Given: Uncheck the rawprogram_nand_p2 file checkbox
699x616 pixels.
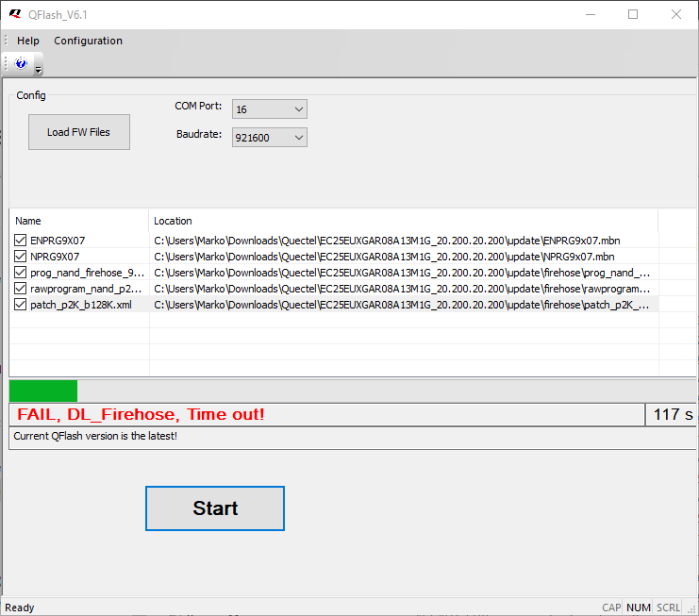Looking at the screenshot, I should 21,289.
